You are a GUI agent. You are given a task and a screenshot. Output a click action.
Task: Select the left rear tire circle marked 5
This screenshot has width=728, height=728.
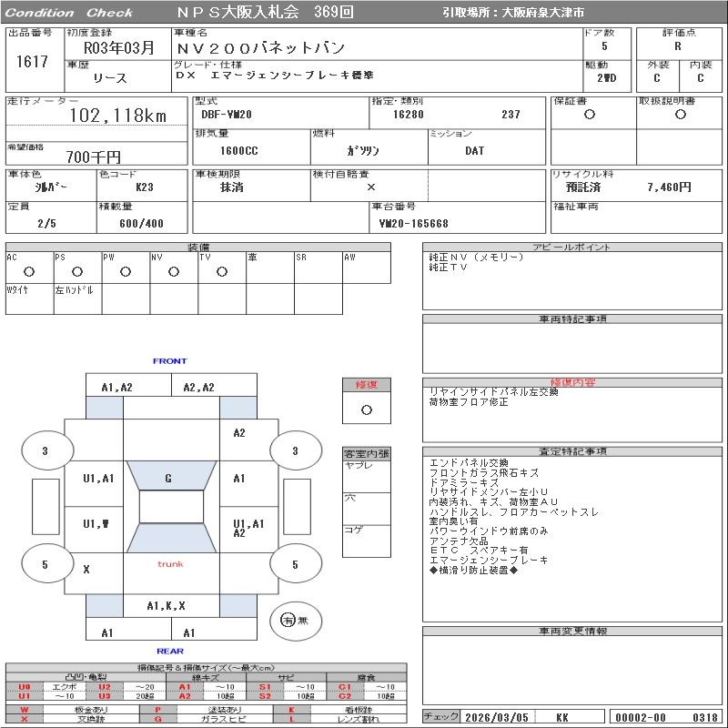click(45, 564)
